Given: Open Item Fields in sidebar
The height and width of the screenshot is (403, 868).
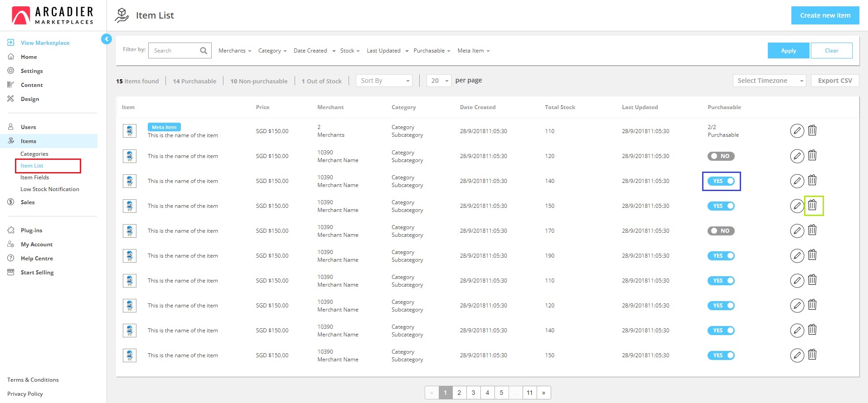Looking at the screenshot, I should tap(34, 178).
